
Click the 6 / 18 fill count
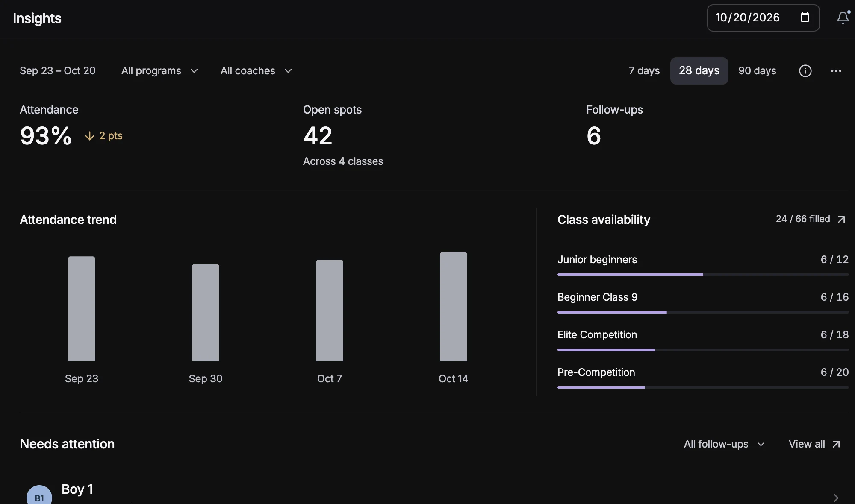tap(834, 335)
